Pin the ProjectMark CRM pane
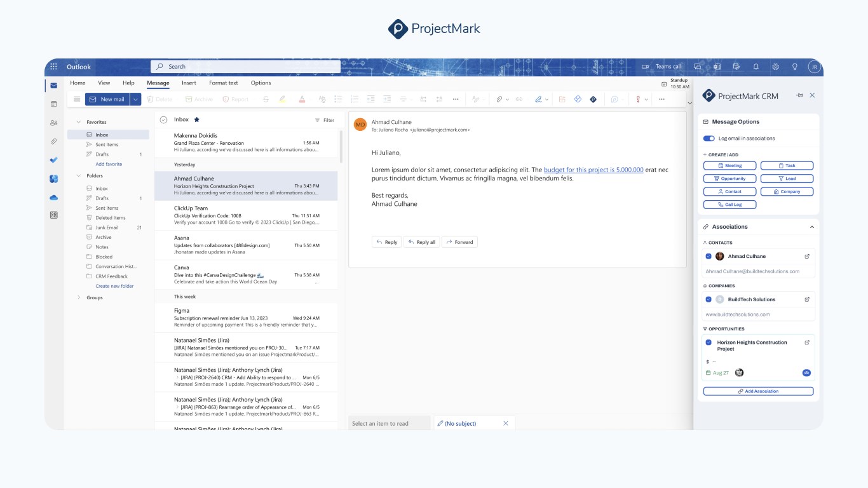This screenshot has height=488, width=868. click(799, 95)
